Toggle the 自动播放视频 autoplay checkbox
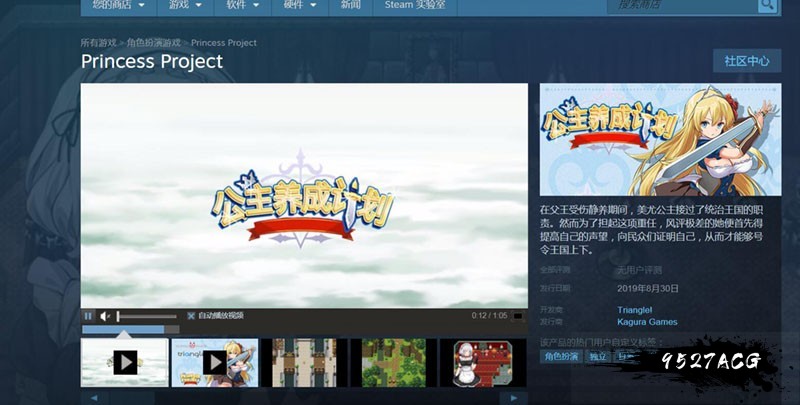800x405 pixels. [191, 316]
